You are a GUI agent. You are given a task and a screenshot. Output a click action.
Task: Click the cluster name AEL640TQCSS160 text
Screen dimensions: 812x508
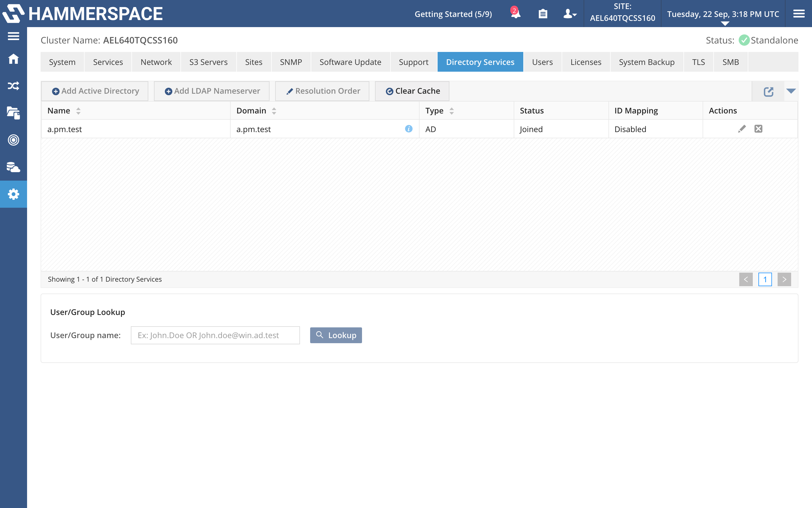pos(141,40)
